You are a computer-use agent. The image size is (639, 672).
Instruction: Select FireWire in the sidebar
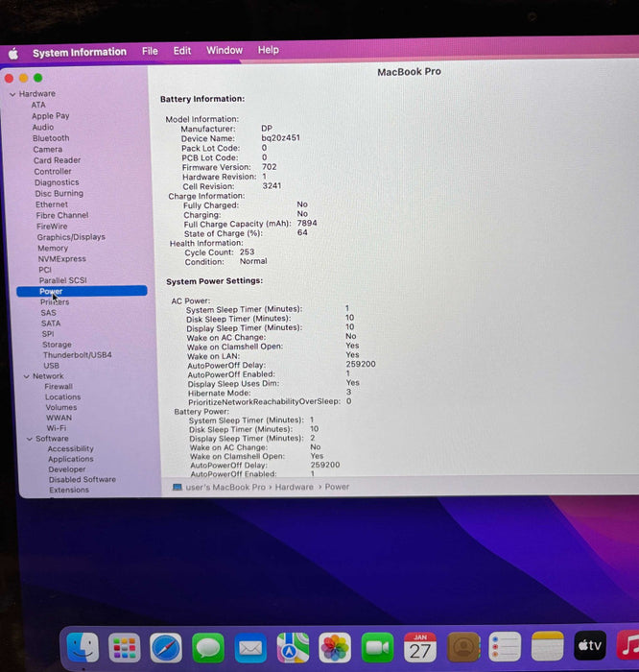[52, 227]
